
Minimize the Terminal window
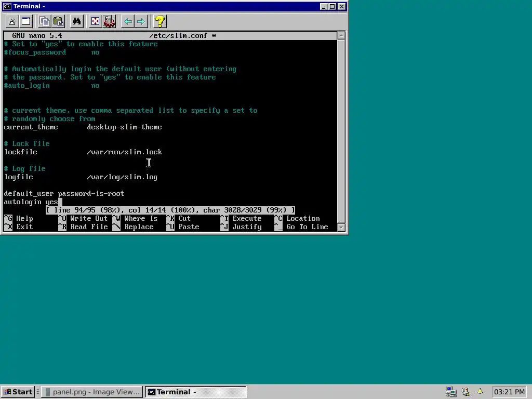click(x=324, y=6)
